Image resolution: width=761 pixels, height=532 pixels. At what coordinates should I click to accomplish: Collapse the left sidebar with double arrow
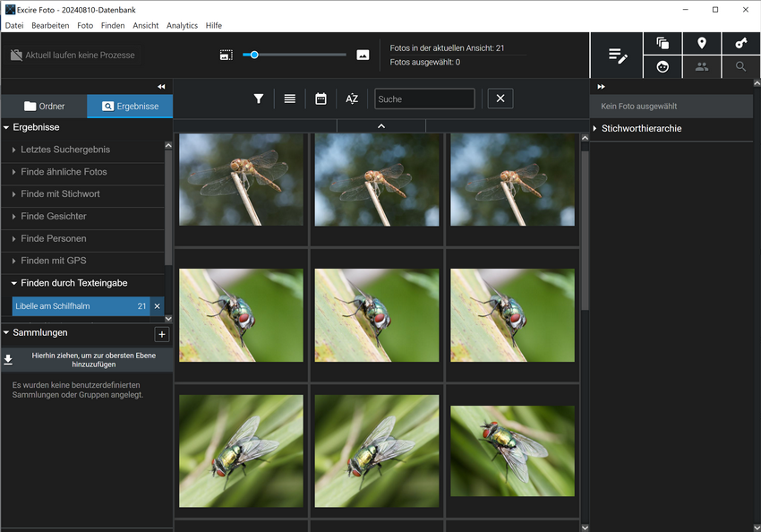tap(161, 87)
